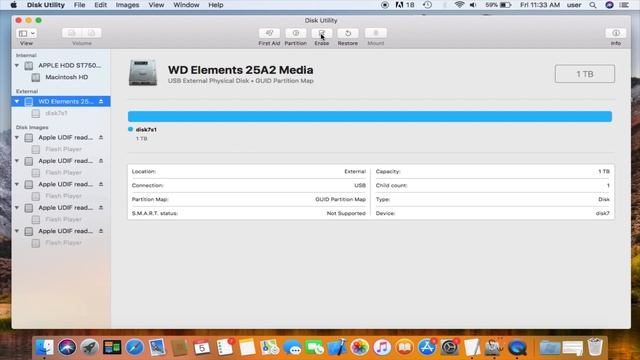Screen dimensions: 640x360
Task: Open the Apple menu
Action: tap(13, 5)
